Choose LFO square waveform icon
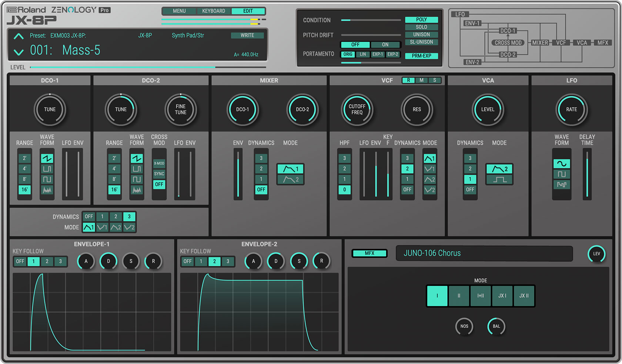The image size is (622, 364). (562, 174)
